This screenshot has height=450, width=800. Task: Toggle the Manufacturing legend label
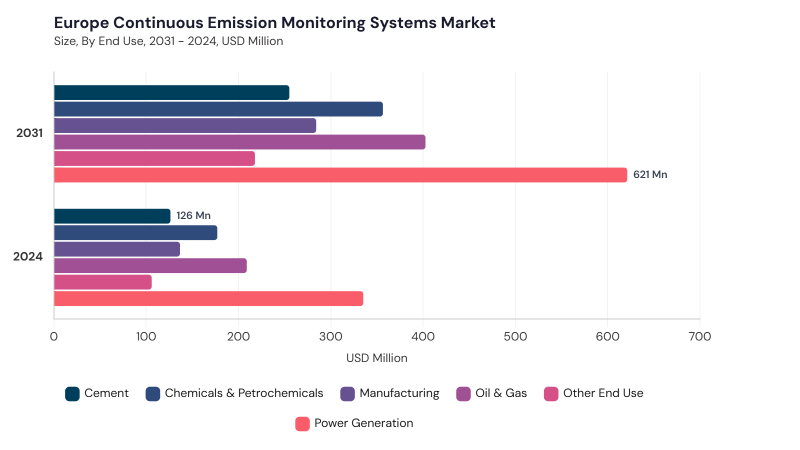pos(399,393)
